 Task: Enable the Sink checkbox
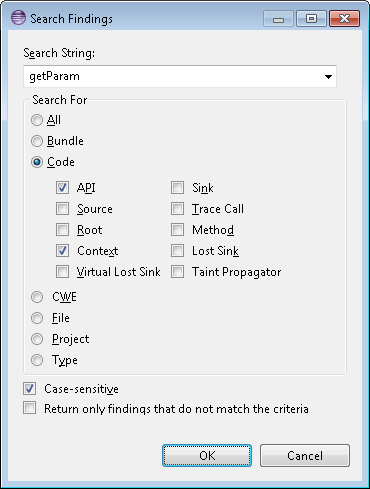(x=177, y=188)
